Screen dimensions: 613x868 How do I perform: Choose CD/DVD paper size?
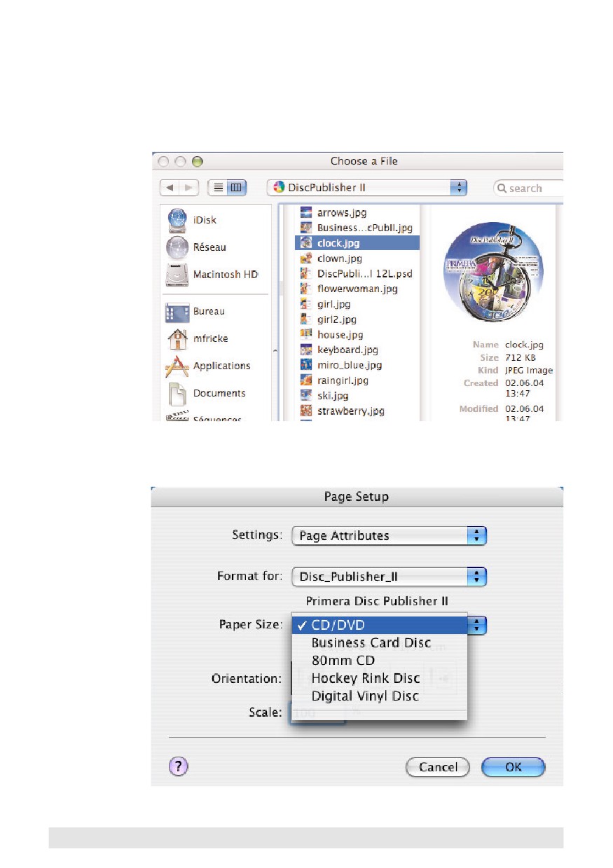[379, 625]
